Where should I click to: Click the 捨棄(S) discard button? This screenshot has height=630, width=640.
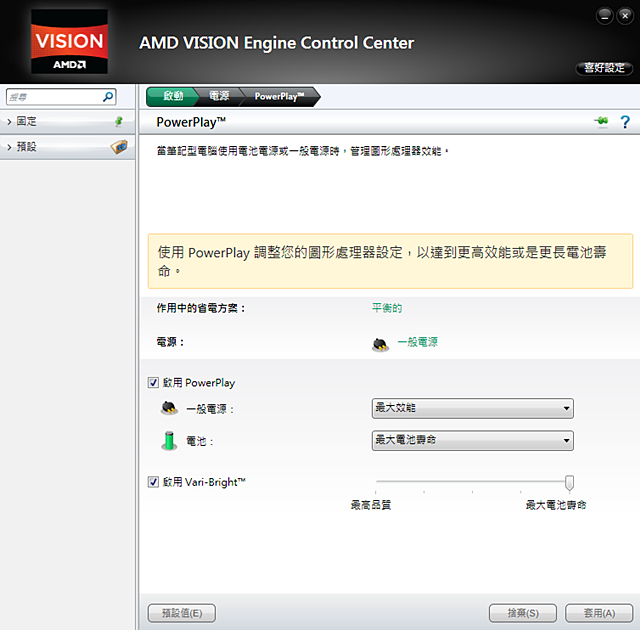pos(523,613)
